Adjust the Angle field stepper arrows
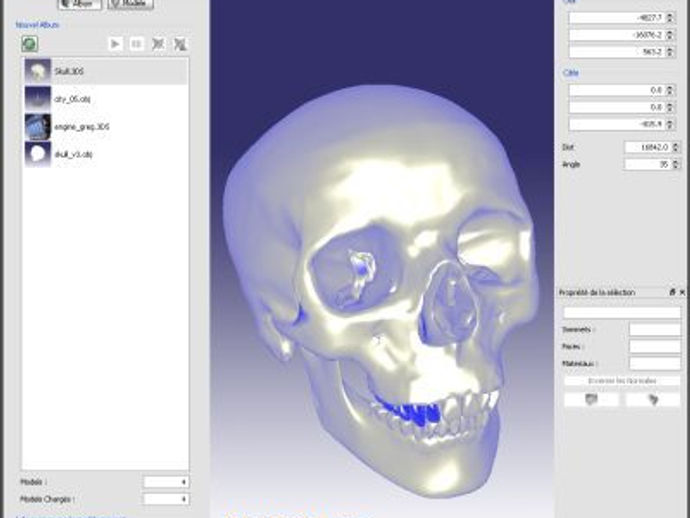The height and width of the screenshot is (518, 690). click(x=676, y=164)
